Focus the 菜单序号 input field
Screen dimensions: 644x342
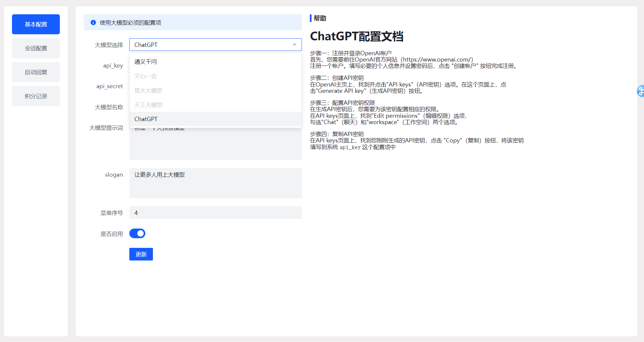pos(215,213)
